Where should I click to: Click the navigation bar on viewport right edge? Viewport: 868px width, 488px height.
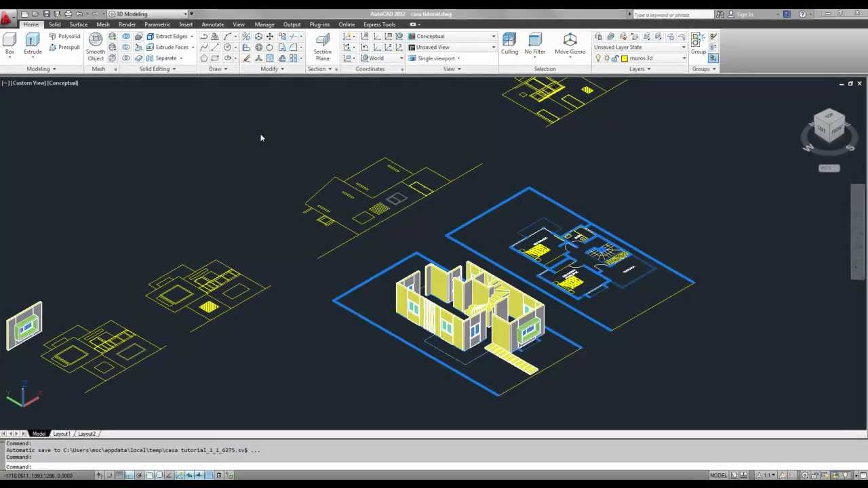click(857, 231)
